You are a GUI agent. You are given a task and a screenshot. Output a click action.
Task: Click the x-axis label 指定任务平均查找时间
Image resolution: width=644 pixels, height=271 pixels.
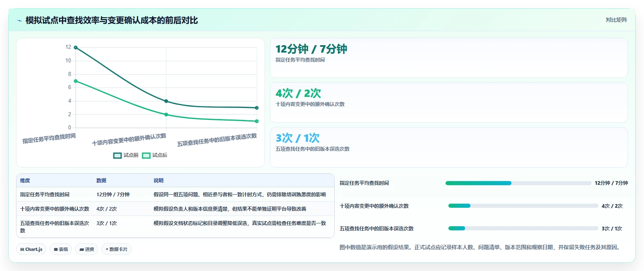(x=49, y=138)
